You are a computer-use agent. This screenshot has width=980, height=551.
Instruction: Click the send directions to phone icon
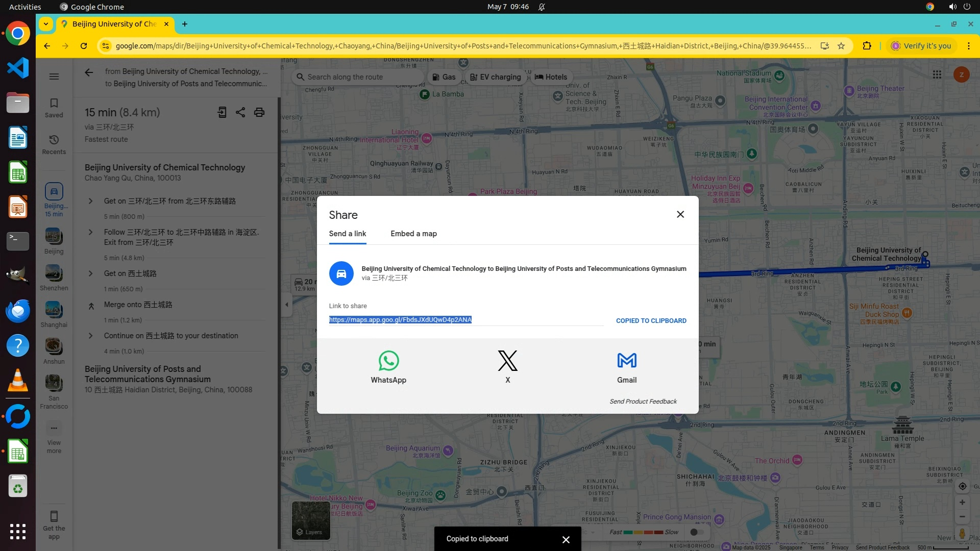[222, 113]
